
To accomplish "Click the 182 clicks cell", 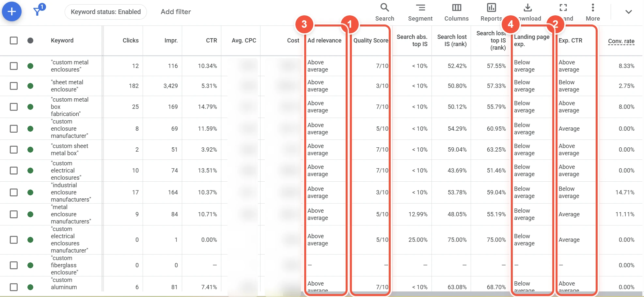I will [134, 86].
